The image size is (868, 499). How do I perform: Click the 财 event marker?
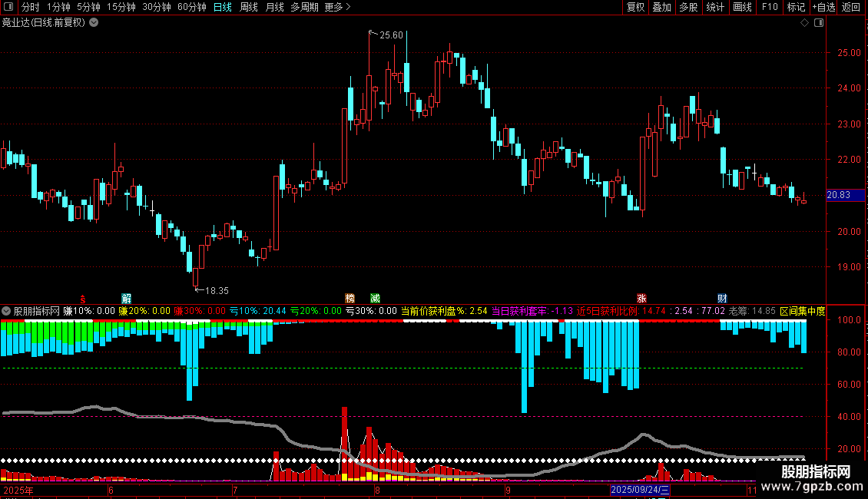[722, 299]
